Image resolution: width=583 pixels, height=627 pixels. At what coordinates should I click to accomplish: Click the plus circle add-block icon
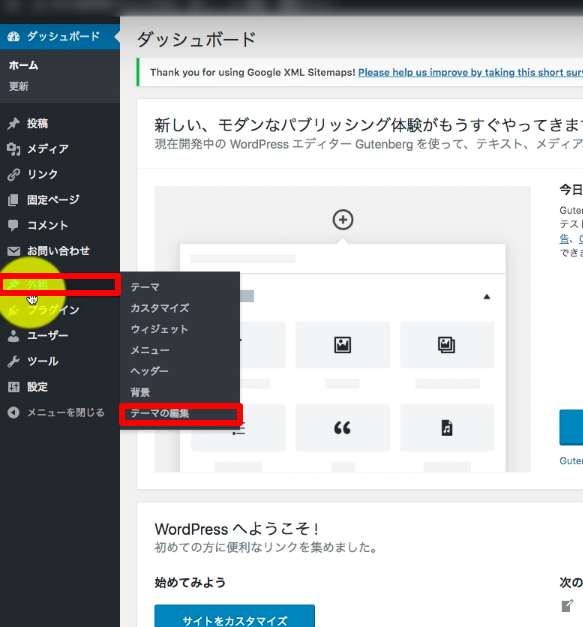343,220
